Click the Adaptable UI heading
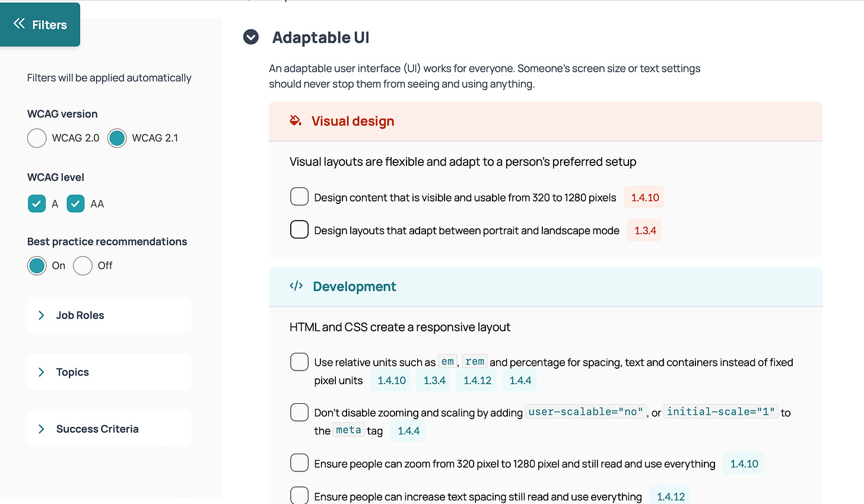 (x=320, y=37)
